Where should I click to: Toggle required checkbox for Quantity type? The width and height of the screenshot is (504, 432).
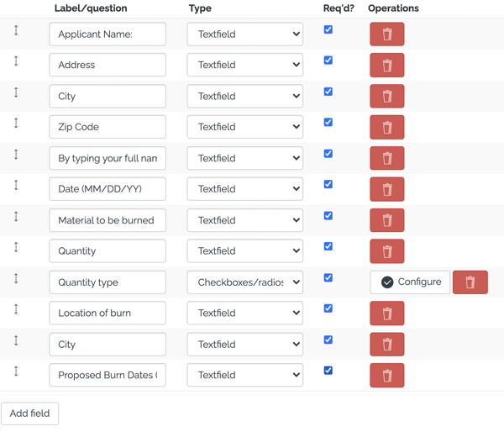[328, 277]
